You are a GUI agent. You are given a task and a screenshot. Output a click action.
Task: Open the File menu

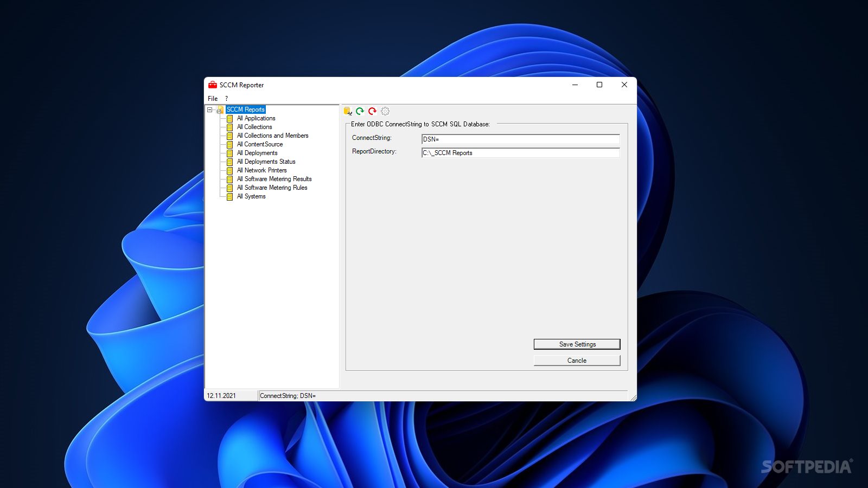213,99
